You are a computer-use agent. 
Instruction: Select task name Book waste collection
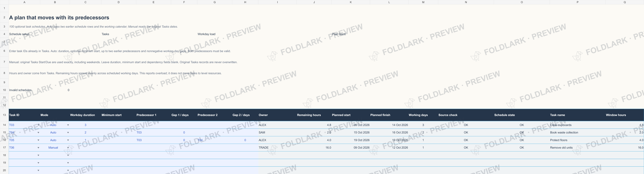coord(577,133)
